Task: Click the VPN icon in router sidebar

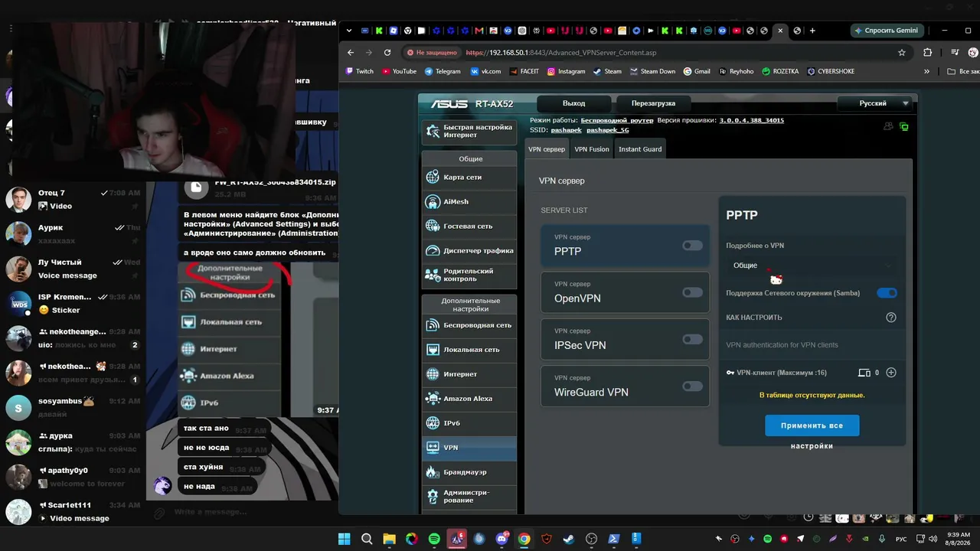Action: 432,448
